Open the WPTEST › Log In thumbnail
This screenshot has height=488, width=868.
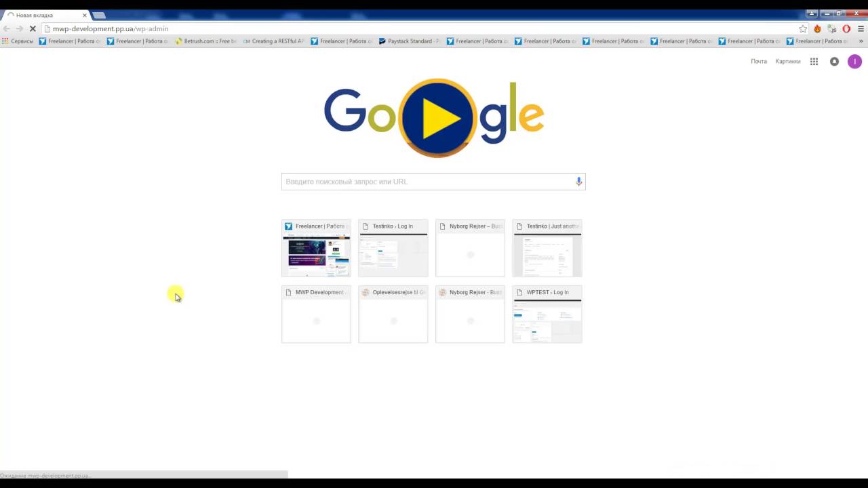[547, 314]
